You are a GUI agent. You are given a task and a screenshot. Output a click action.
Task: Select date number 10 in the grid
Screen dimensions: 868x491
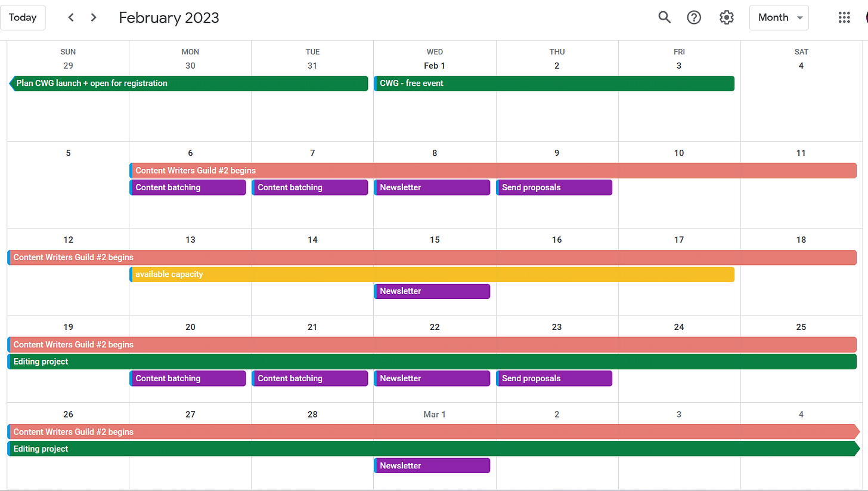[679, 153]
